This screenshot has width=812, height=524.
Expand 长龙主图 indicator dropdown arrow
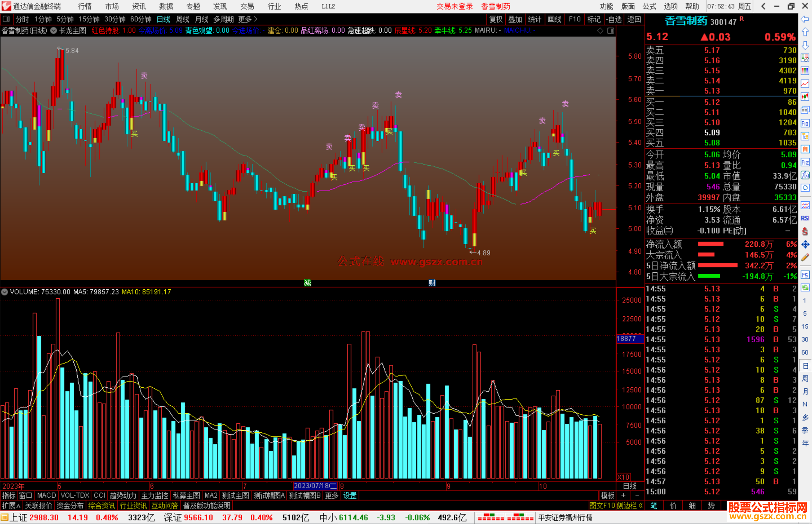(54, 31)
